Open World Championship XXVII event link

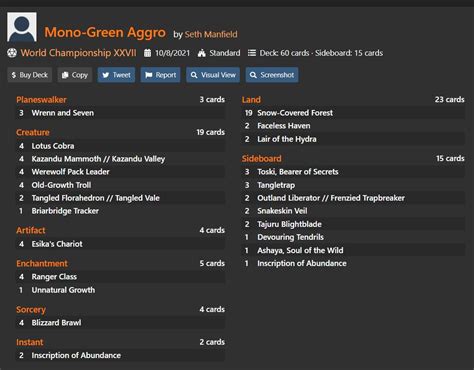click(x=78, y=53)
